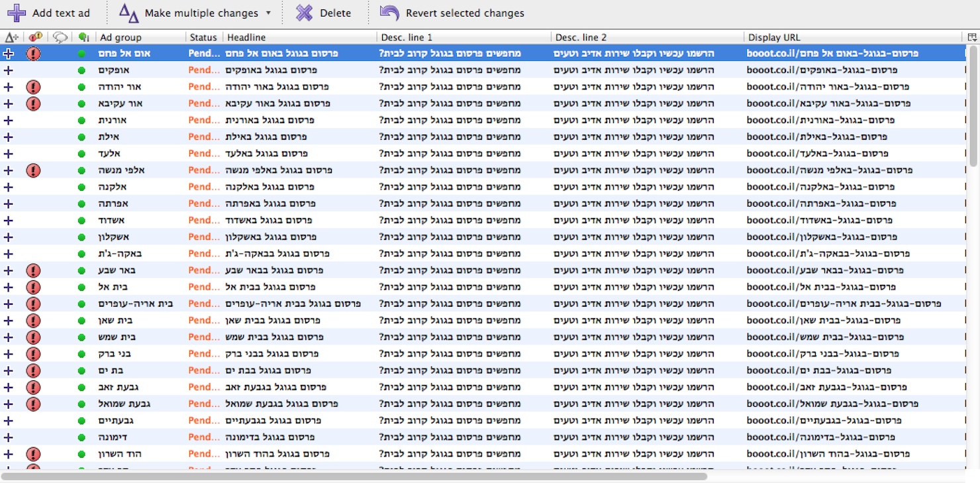Viewport: 980px width, 483px height.
Task: Click the plus added icon for אילת row
Action: coord(9,136)
